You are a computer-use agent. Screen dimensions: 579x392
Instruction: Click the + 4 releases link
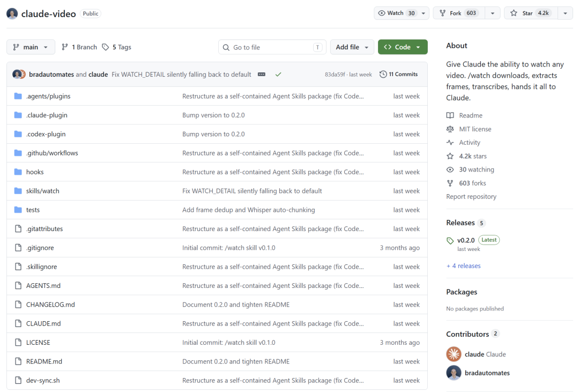(463, 265)
